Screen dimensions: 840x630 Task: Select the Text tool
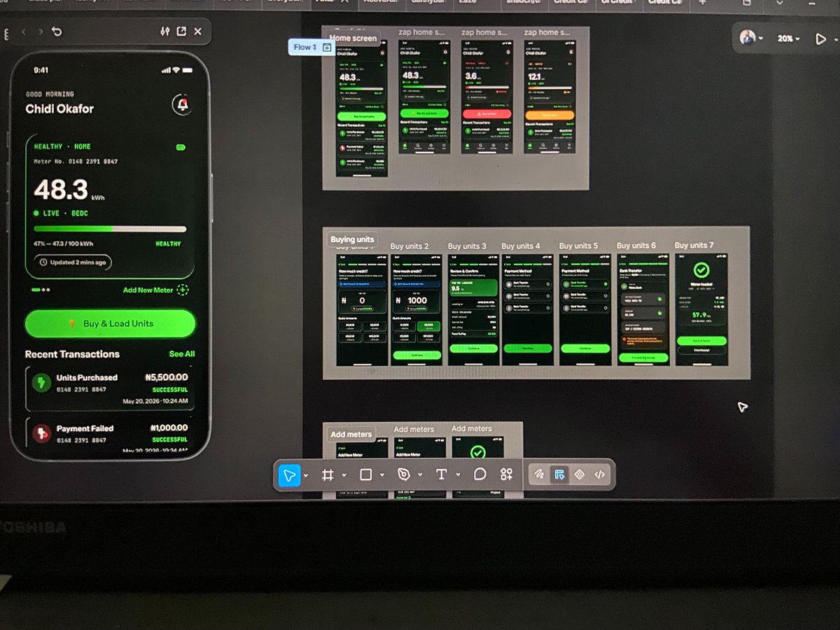pos(441,475)
